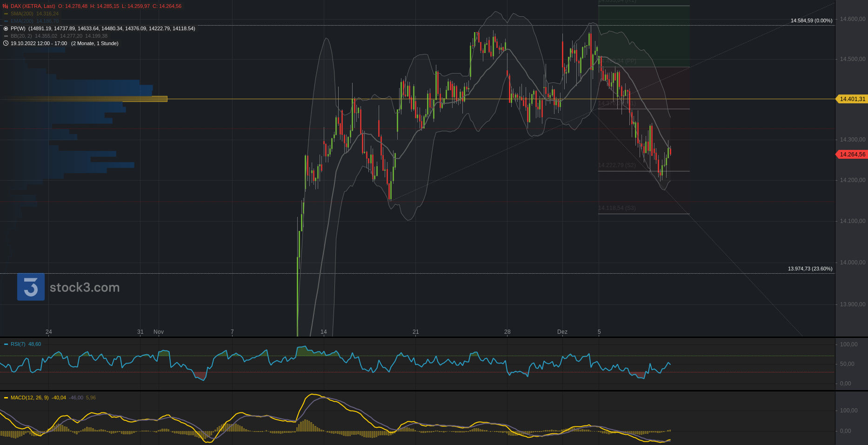
Task: Open RSI(7) indicator settings label
Action: point(18,344)
